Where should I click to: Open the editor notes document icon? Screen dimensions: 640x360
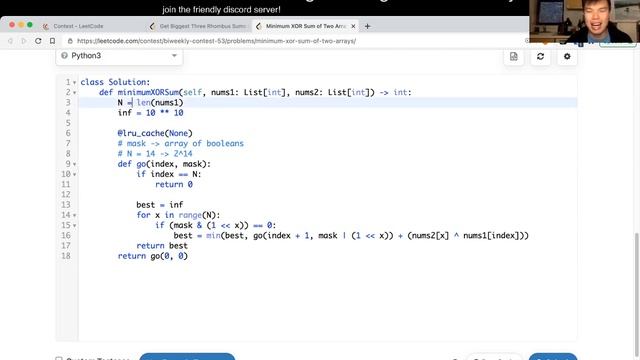[513, 57]
